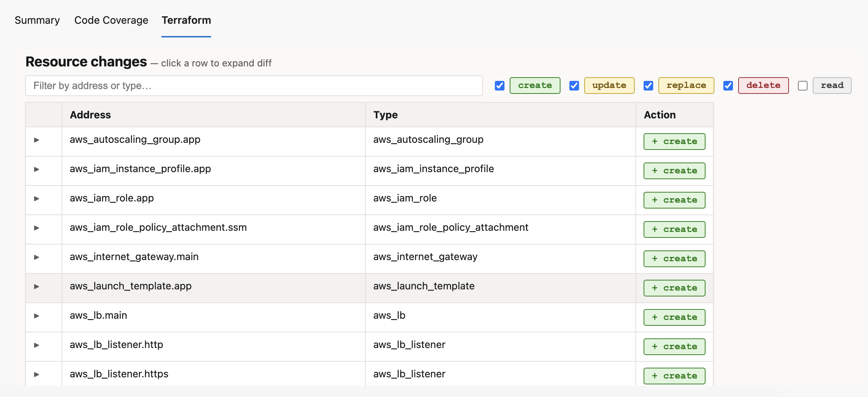
Task: Uncheck the delete filter checkbox
Action: click(x=728, y=86)
